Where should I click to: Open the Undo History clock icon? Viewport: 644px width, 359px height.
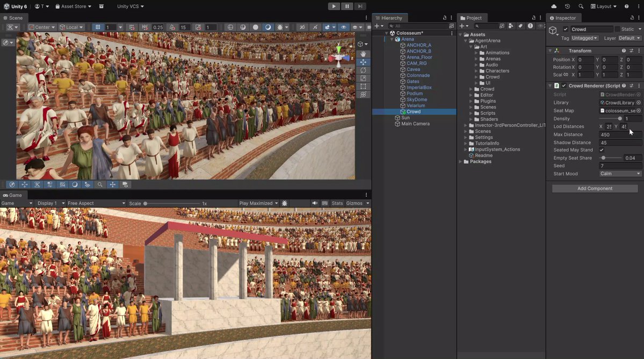[567, 6]
